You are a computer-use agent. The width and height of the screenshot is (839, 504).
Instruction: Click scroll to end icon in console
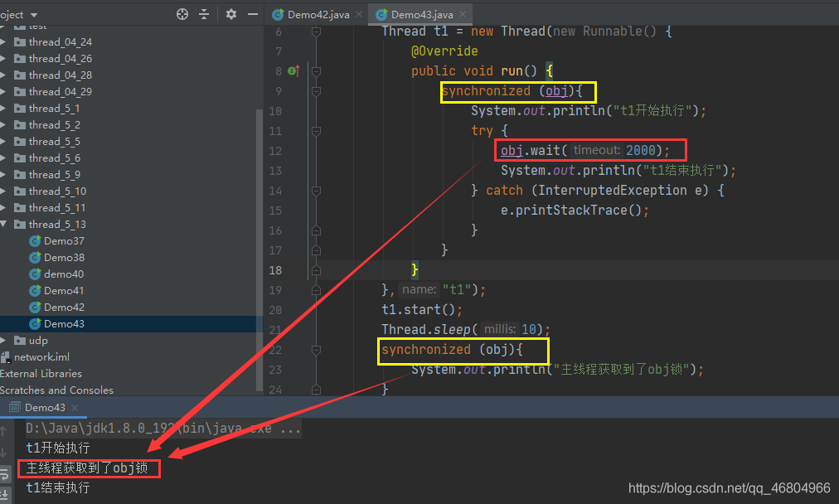pos(4,494)
